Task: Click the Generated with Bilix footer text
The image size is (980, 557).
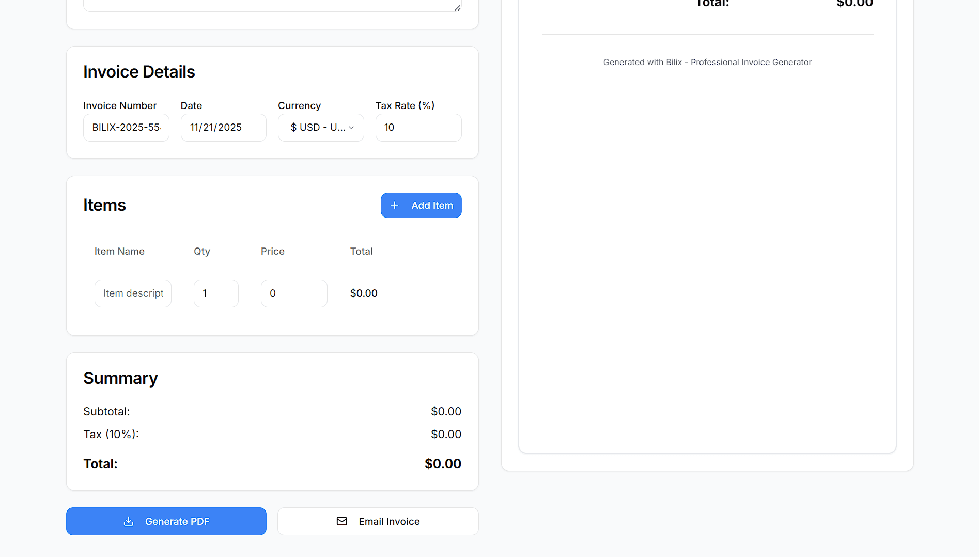Action: coord(707,62)
